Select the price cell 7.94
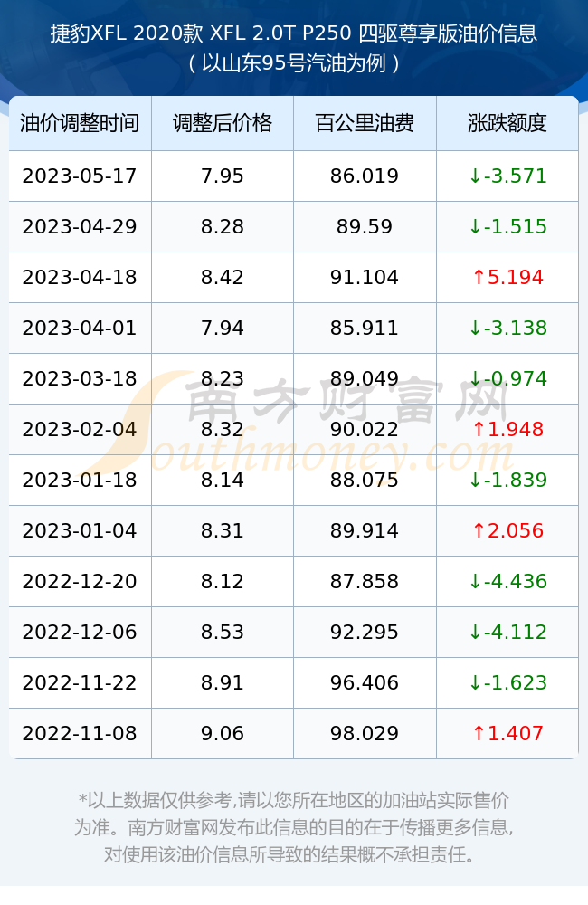 coord(223,329)
